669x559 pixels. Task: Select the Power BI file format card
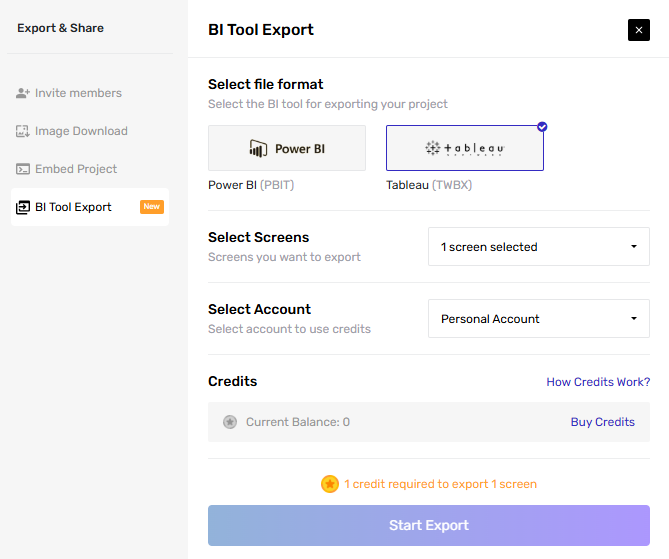[287, 148]
